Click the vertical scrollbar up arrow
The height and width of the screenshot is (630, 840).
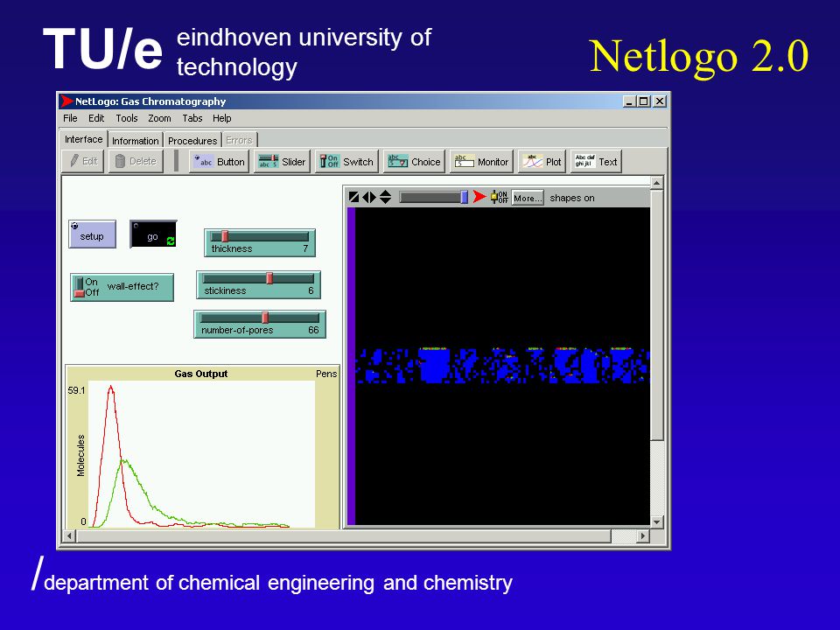[x=657, y=183]
